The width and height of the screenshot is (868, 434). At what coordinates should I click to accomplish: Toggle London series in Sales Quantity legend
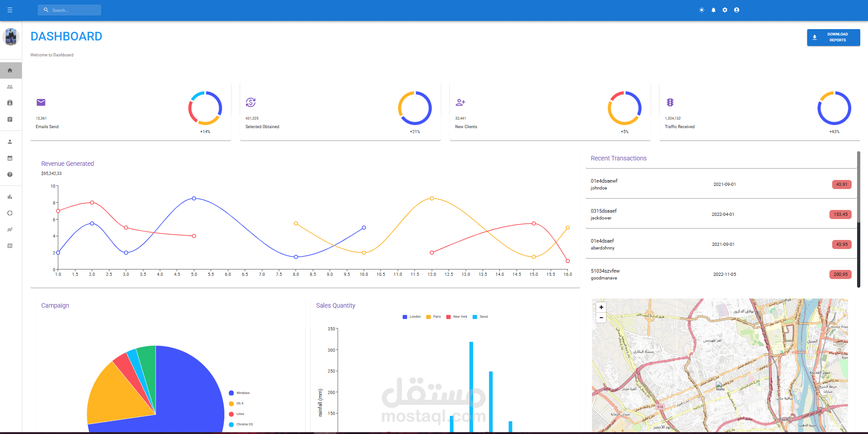(x=412, y=317)
